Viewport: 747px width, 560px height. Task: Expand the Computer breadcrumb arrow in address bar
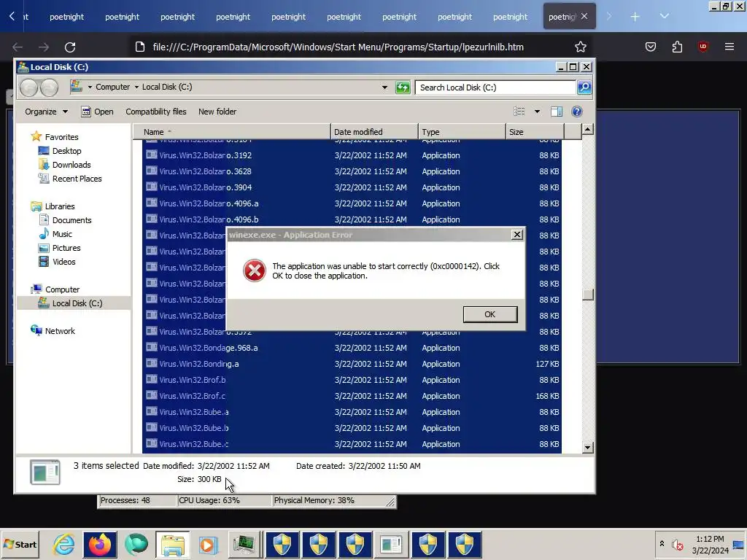pos(136,87)
